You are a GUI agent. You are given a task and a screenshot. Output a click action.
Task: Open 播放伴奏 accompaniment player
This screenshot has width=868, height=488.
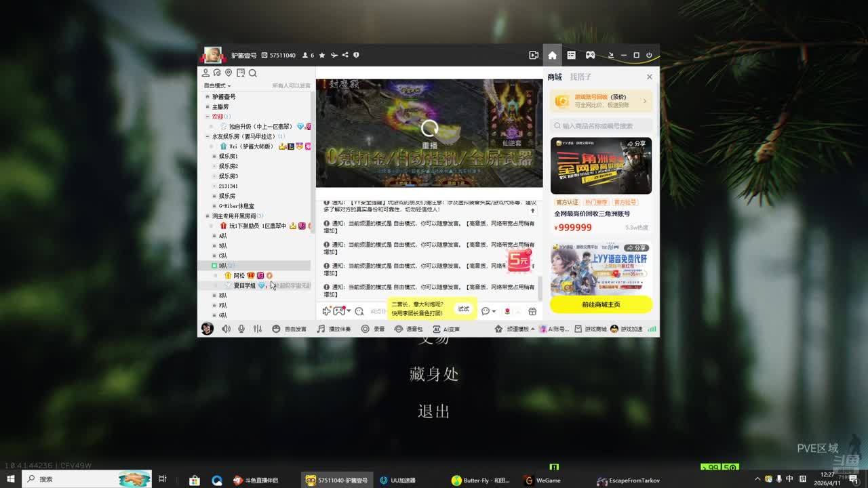(334, 329)
